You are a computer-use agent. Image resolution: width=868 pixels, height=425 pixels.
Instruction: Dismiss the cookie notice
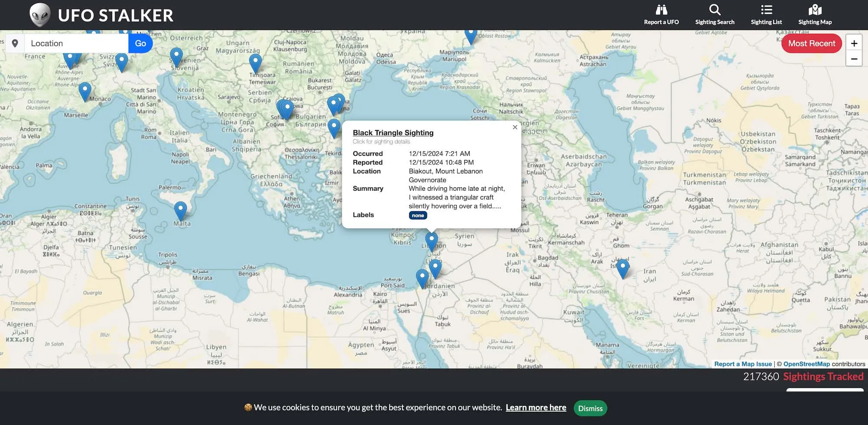point(590,408)
